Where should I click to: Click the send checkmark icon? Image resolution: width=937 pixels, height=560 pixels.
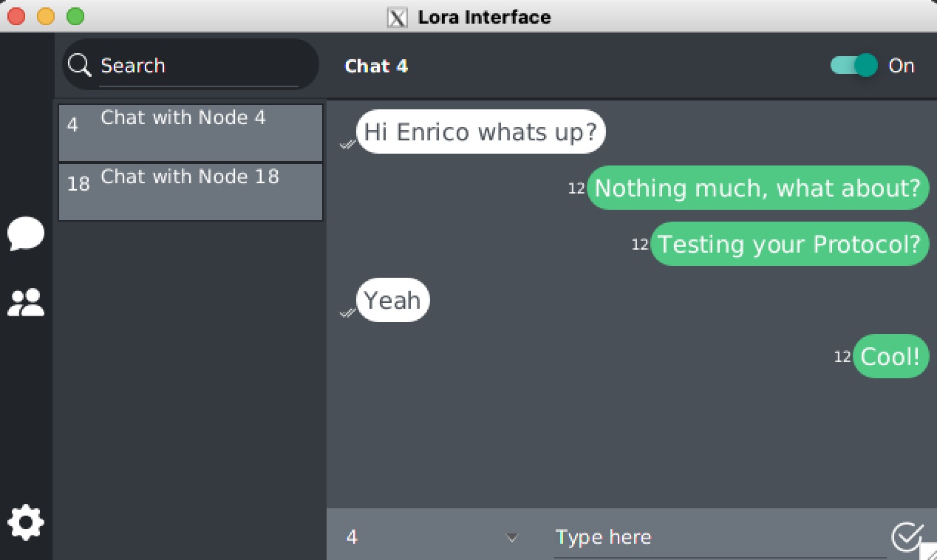tap(906, 536)
